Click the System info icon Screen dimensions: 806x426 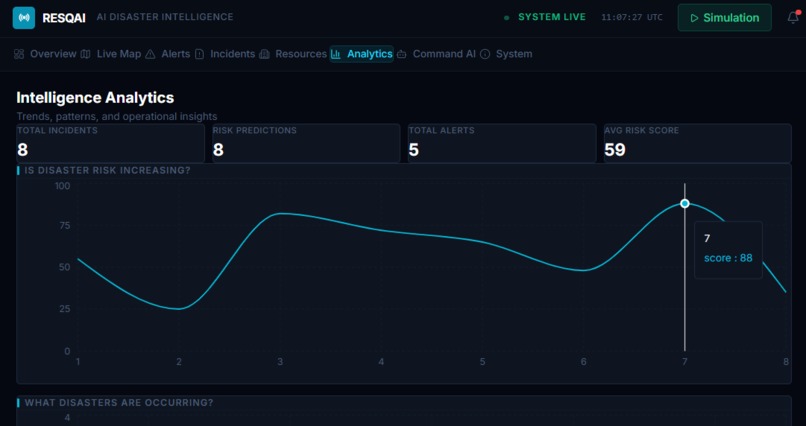coord(485,54)
